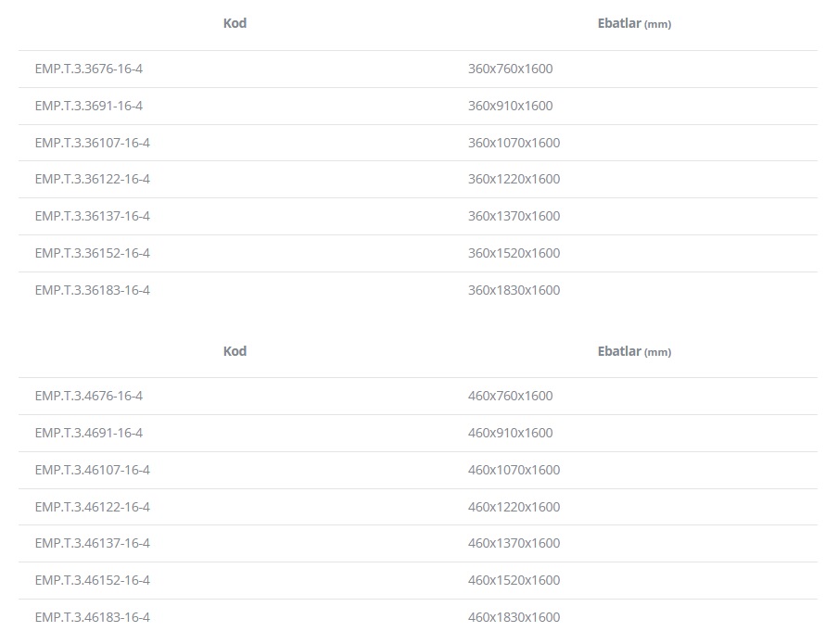Click the second table's Kod header

pos(235,351)
